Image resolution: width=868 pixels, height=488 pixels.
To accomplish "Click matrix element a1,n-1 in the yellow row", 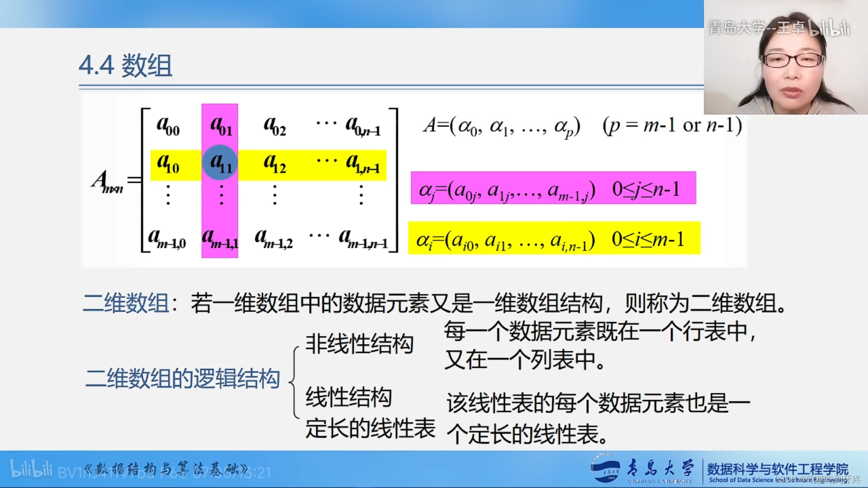I will 363,164.
